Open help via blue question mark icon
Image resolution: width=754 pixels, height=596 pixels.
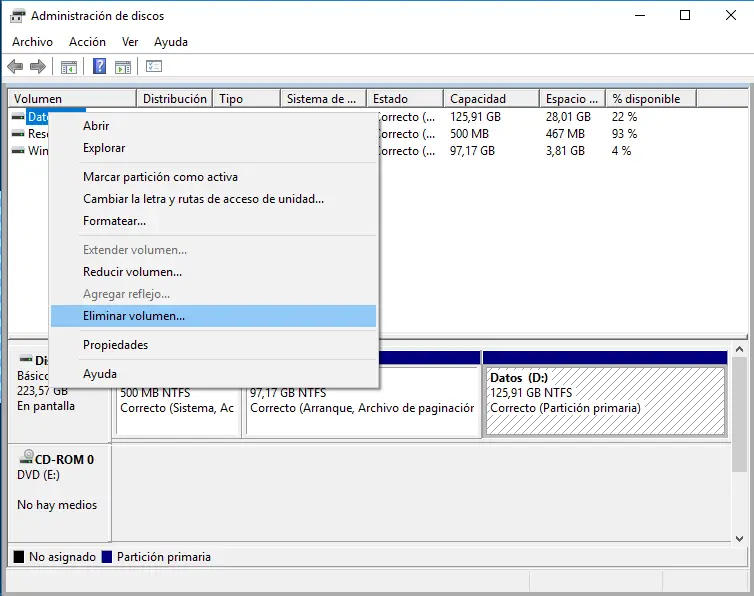(100, 66)
